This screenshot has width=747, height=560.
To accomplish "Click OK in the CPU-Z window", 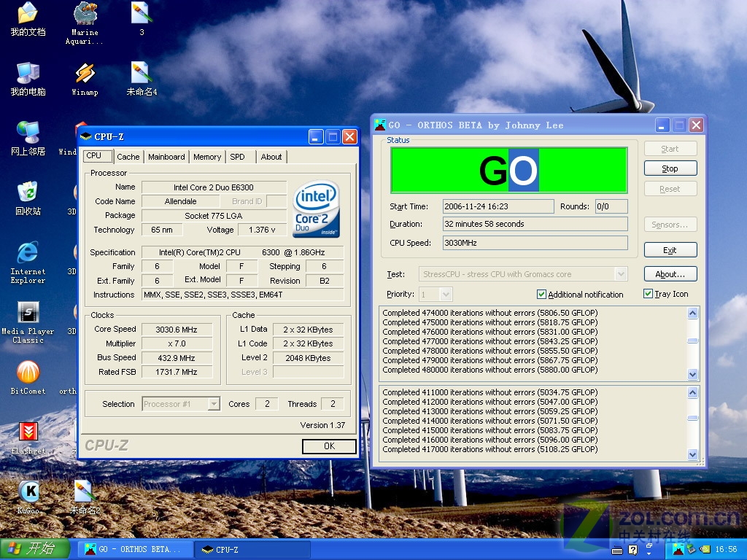I will pyautogui.click(x=329, y=446).
